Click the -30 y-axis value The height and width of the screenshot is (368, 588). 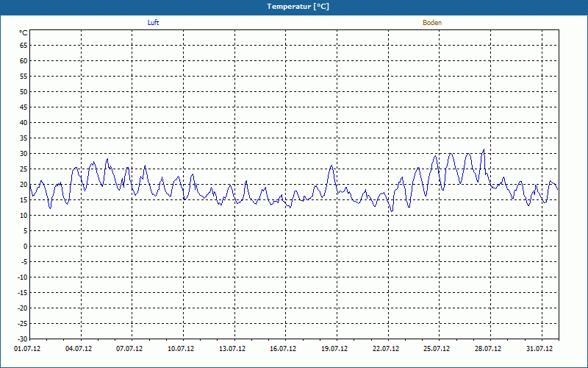23,339
